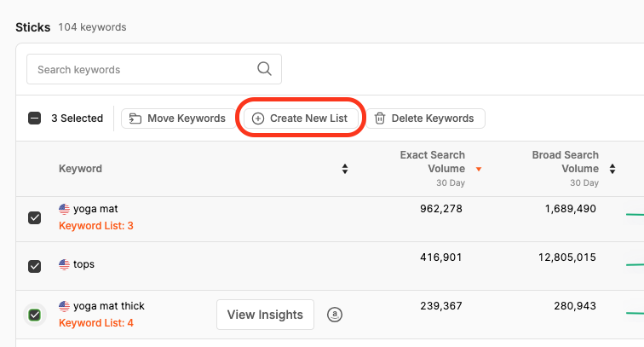Click the US flag next to yoga mat
The width and height of the screenshot is (644, 347).
64,209
